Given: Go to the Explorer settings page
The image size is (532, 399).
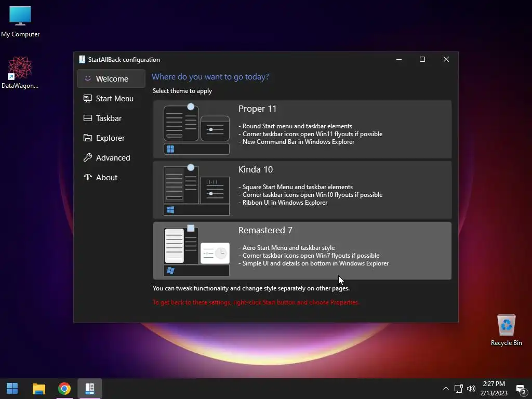Looking at the screenshot, I should [x=111, y=138].
